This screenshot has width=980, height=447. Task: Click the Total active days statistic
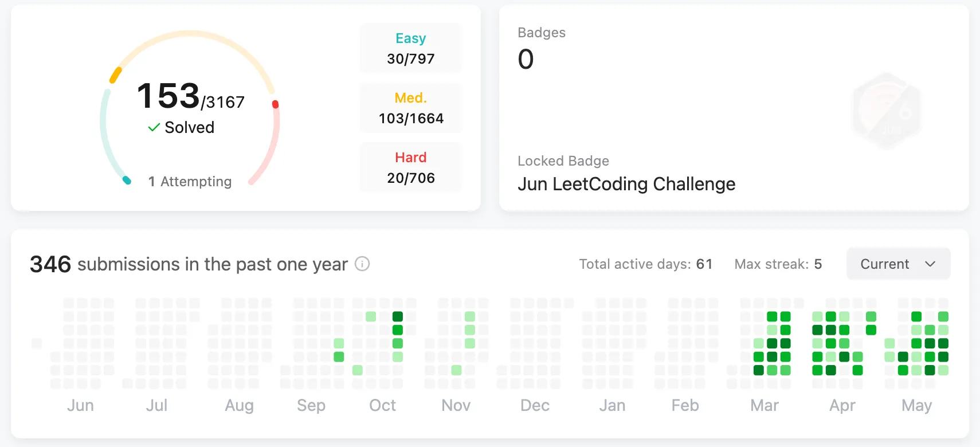click(645, 264)
